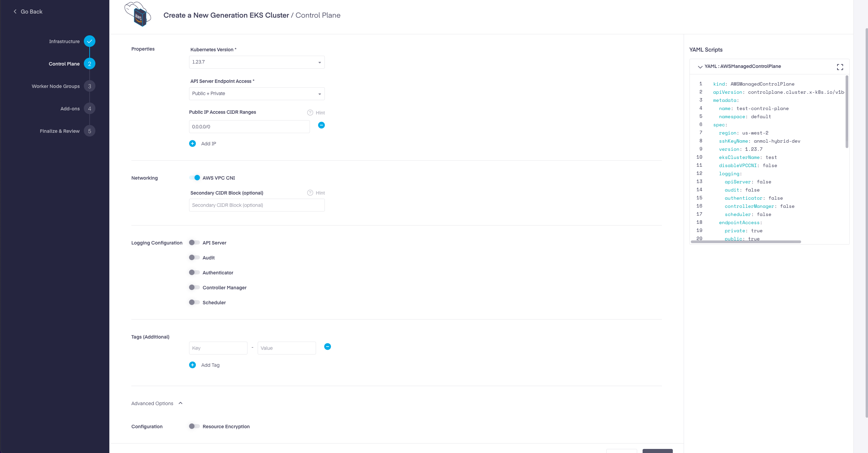Disable the AWS VPC CNI toggle
Image resolution: width=868 pixels, height=453 pixels.
(195, 178)
